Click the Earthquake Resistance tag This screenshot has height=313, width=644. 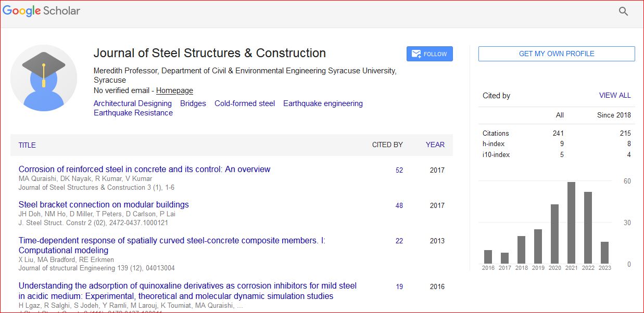click(133, 113)
